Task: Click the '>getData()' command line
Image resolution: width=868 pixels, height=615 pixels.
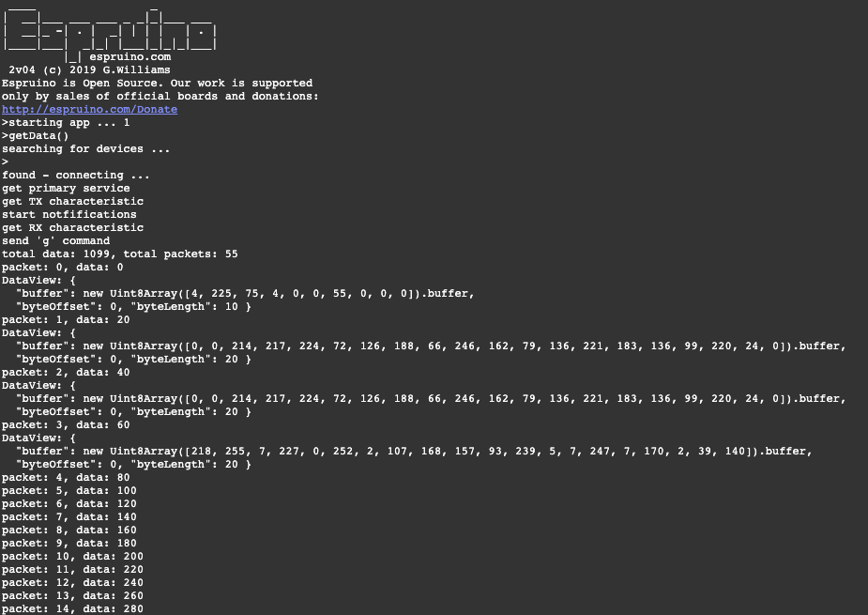Action: coord(36,136)
